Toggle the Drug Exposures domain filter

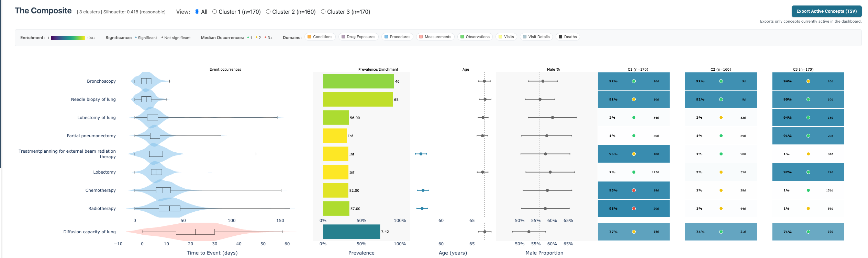click(x=358, y=37)
